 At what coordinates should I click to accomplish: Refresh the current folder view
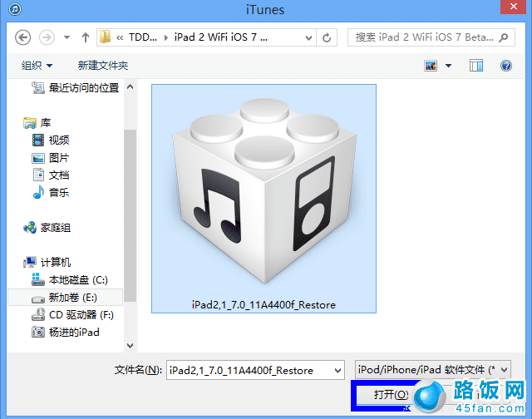pos(327,37)
